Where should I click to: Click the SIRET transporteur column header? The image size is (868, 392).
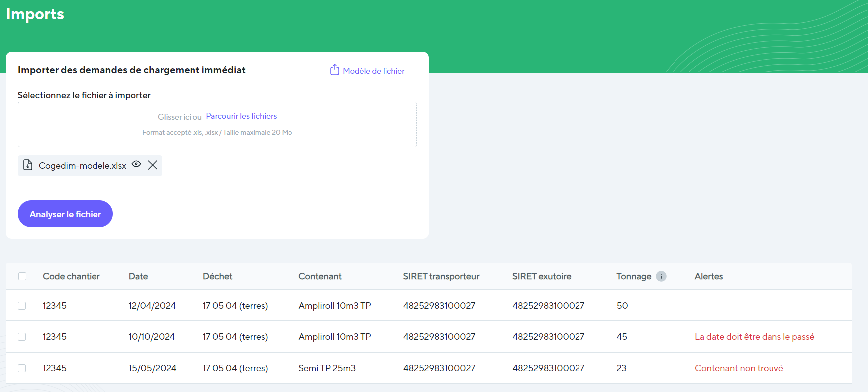pyautogui.click(x=441, y=276)
